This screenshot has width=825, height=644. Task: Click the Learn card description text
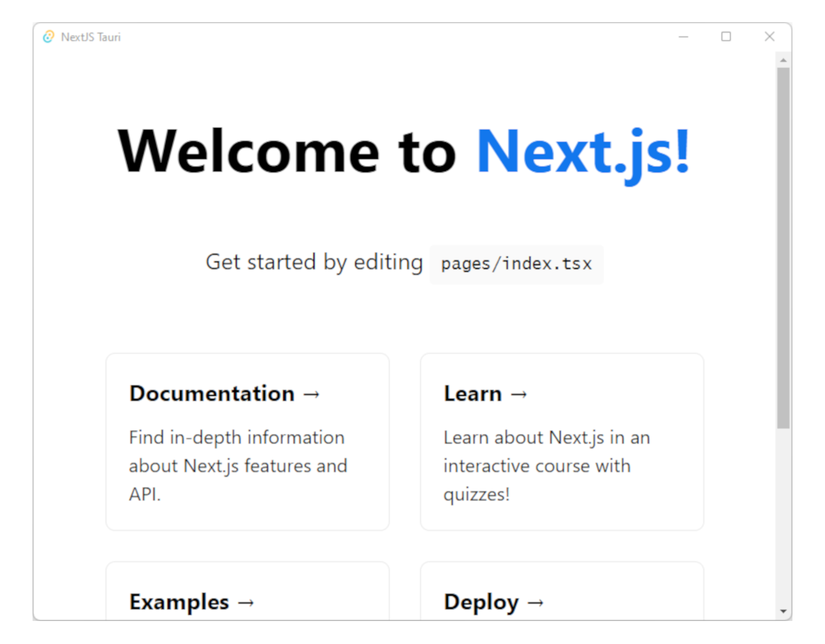coord(546,466)
